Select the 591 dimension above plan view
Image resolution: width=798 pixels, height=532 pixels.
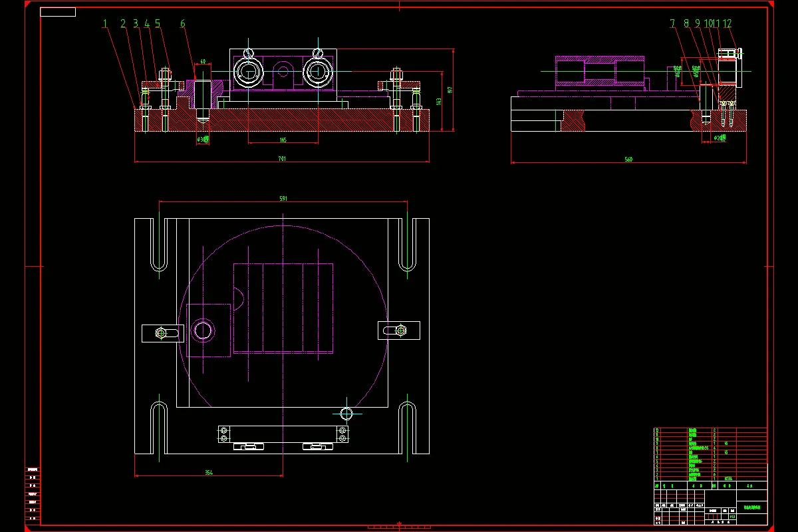click(x=282, y=198)
